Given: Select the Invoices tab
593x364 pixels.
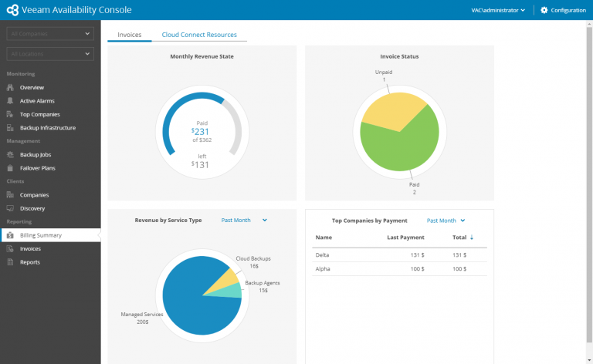Looking at the screenshot, I should click(x=130, y=35).
